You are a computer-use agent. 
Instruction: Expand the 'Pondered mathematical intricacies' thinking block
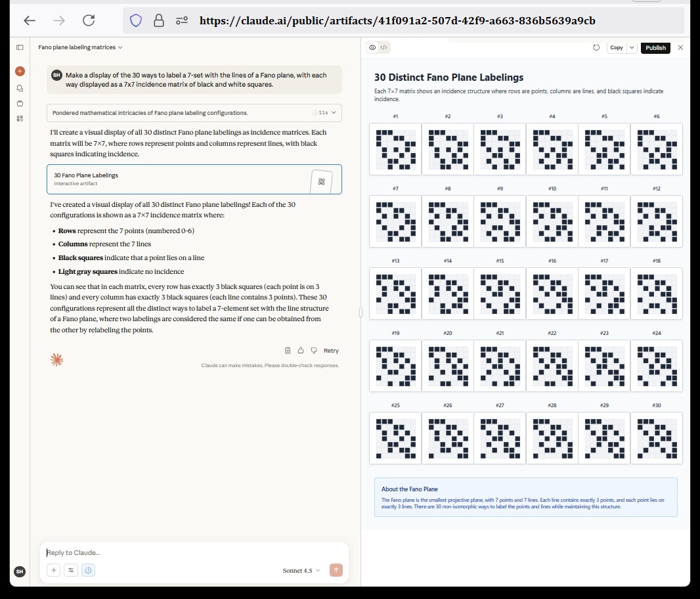point(194,113)
